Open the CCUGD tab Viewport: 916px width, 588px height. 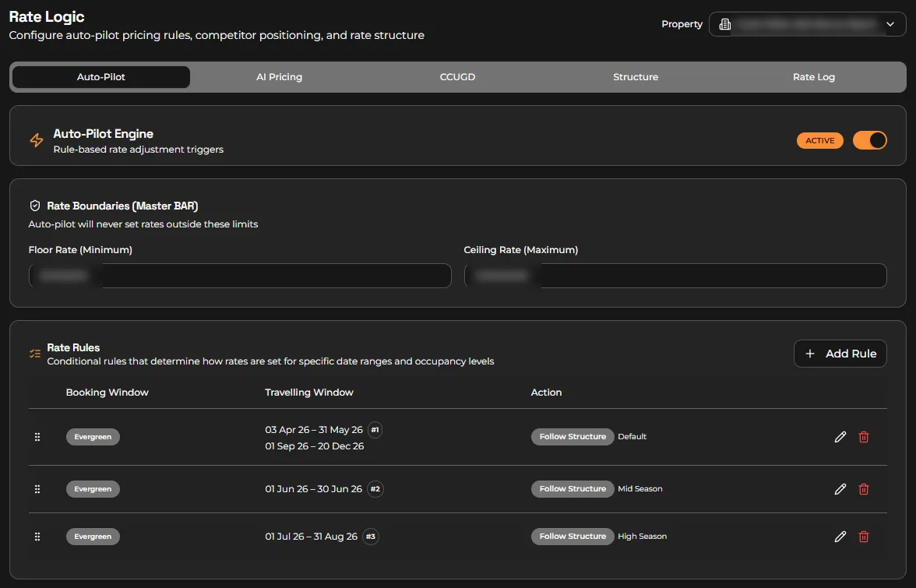457,77
